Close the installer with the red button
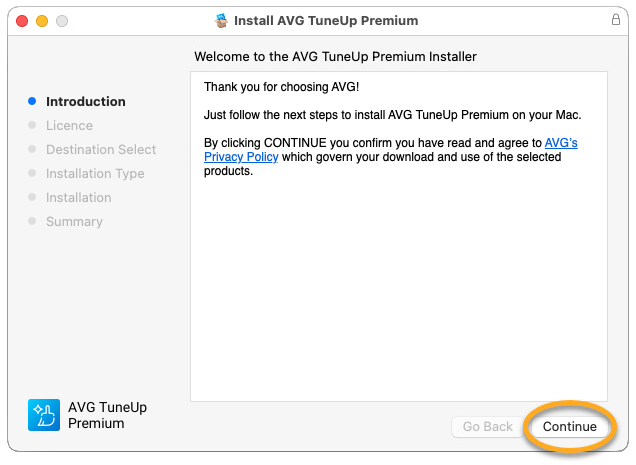This screenshot has height=465, width=636. click(x=22, y=20)
